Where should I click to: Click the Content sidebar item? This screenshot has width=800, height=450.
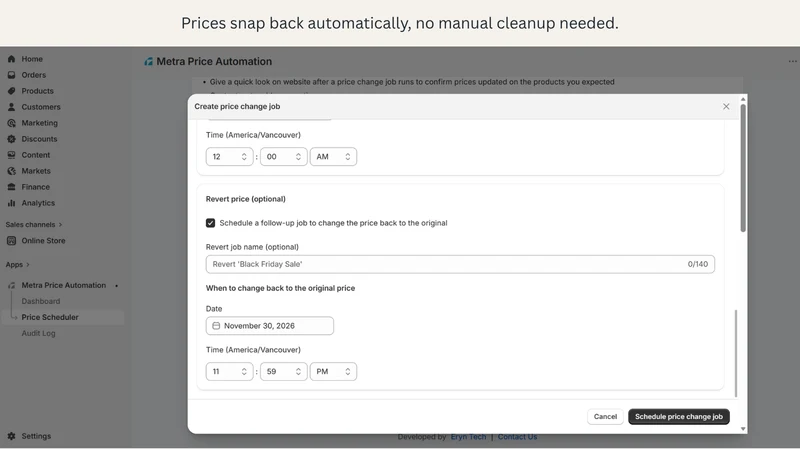[x=36, y=155]
